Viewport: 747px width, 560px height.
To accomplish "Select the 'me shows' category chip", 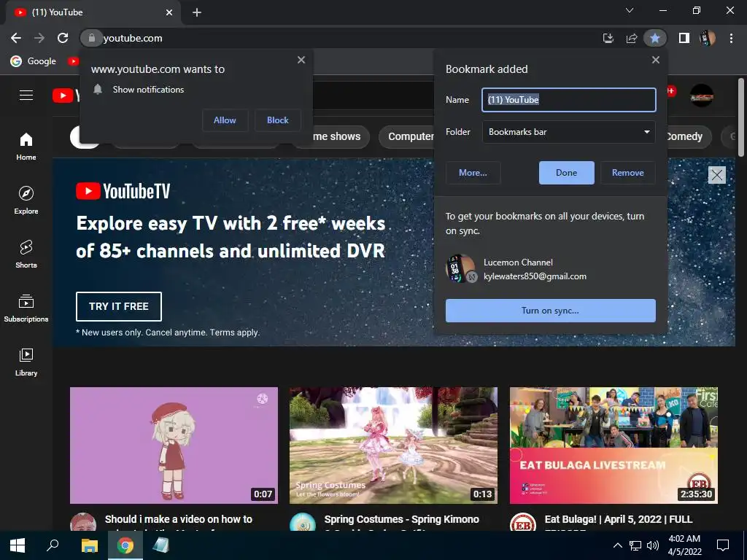I will pyautogui.click(x=341, y=136).
